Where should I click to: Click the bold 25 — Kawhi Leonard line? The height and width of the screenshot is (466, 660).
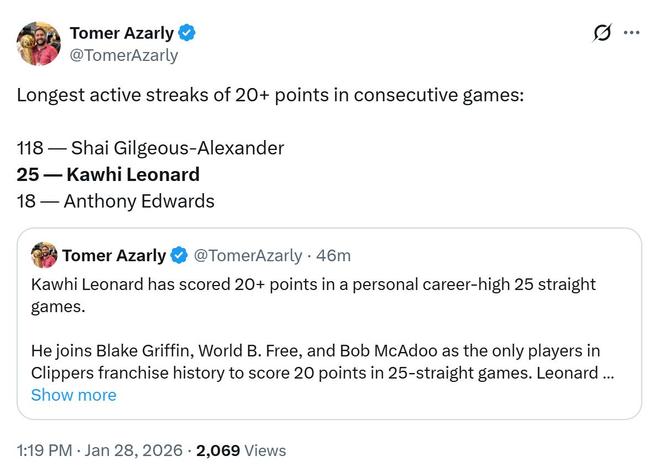pos(108,174)
